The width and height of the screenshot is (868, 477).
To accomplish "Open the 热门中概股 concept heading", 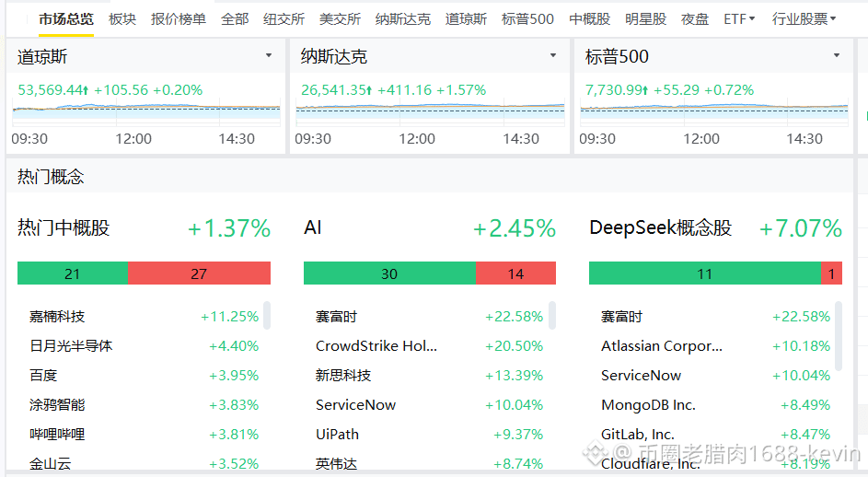I will (64, 227).
